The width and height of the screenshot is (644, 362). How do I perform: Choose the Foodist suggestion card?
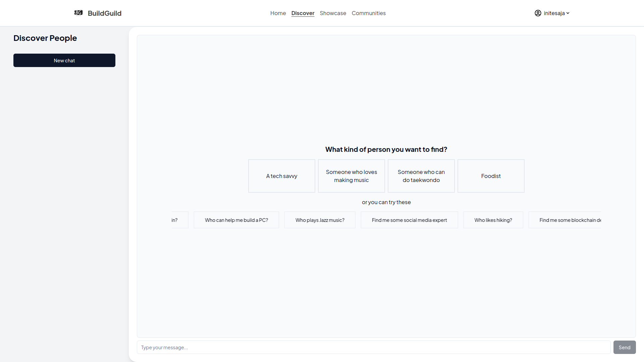pyautogui.click(x=491, y=176)
